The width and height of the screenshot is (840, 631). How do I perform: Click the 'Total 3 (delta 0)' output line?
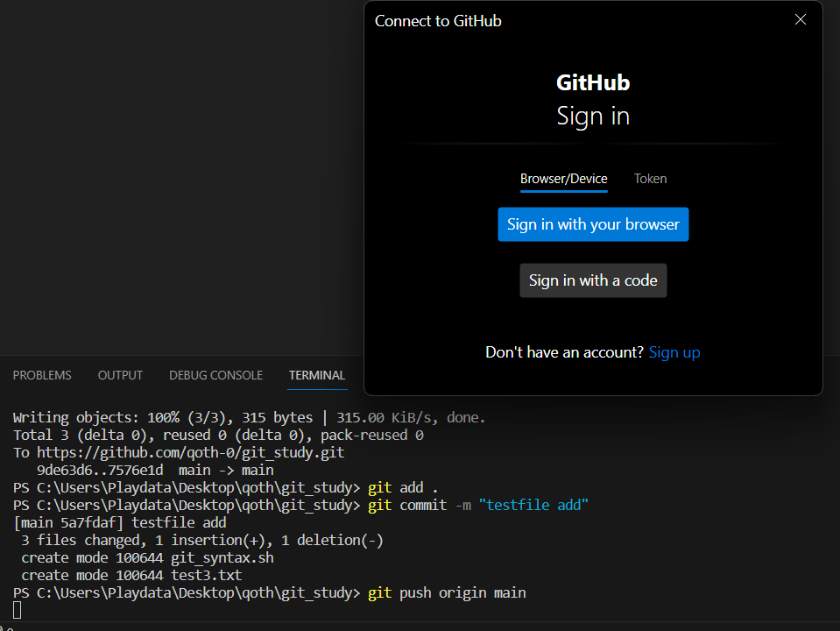point(218,435)
